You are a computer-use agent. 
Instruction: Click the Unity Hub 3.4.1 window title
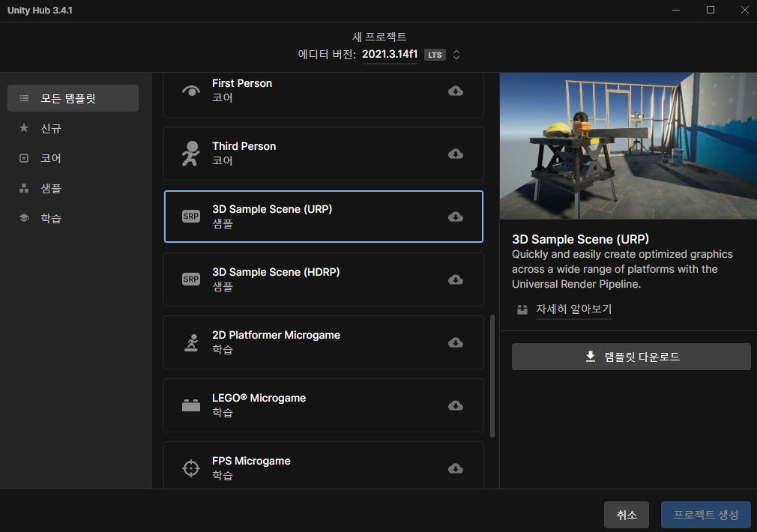pyautogui.click(x=40, y=10)
